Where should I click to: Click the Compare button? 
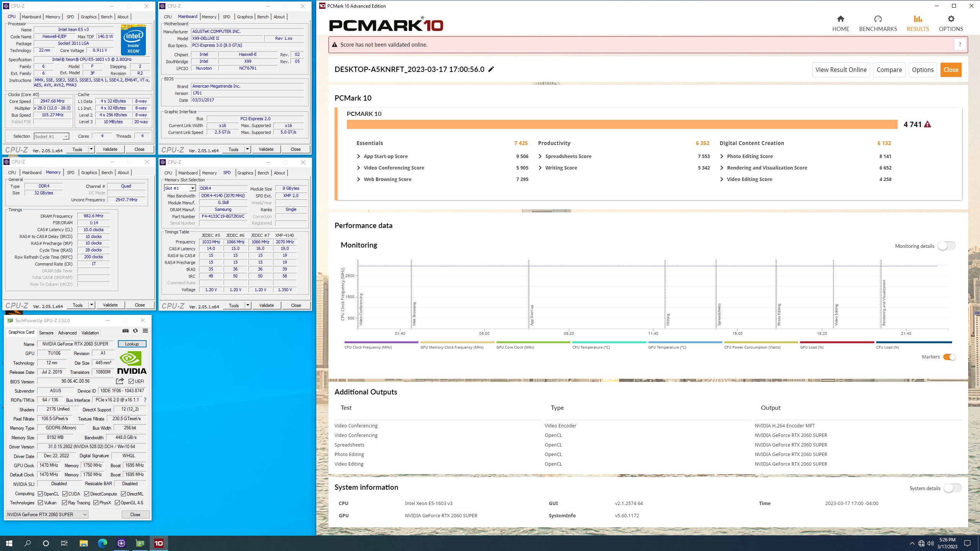click(889, 70)
